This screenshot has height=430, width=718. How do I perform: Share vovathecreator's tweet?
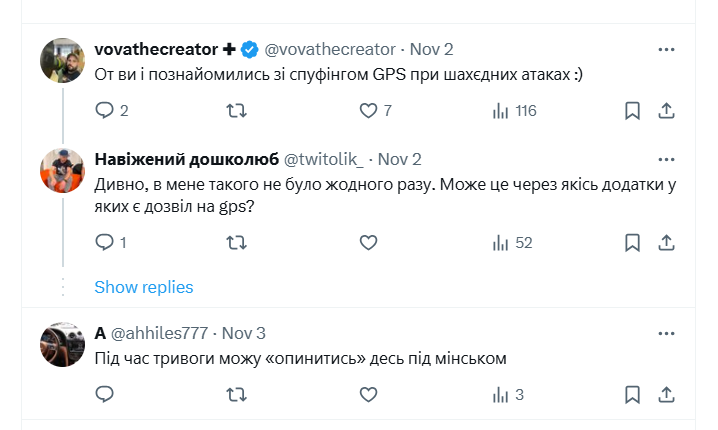coord(666,111)
